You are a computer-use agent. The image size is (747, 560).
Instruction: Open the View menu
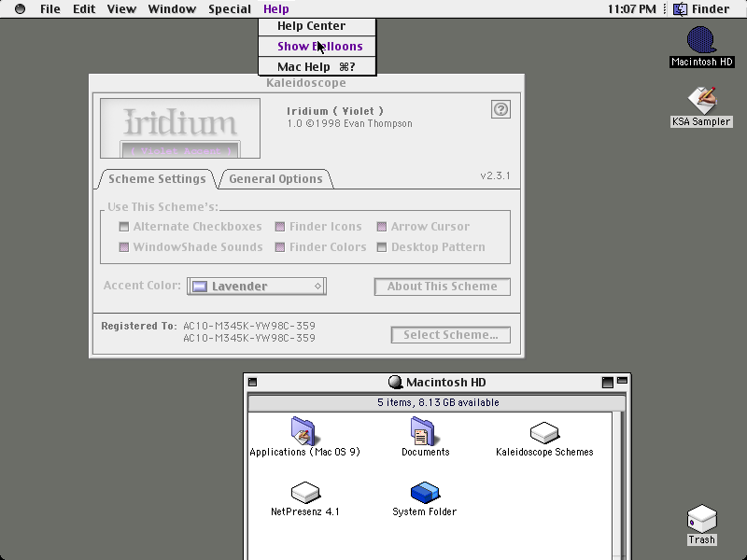pos(121,8)
